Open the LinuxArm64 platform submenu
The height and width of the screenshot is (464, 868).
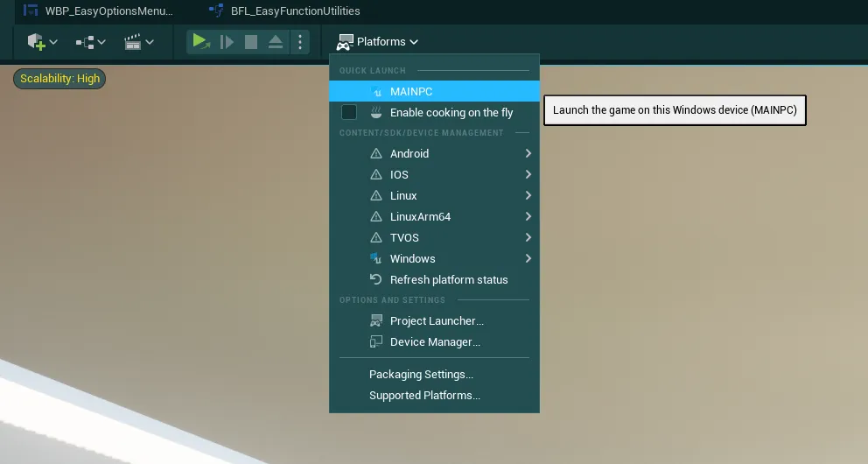tap(434, 216)
